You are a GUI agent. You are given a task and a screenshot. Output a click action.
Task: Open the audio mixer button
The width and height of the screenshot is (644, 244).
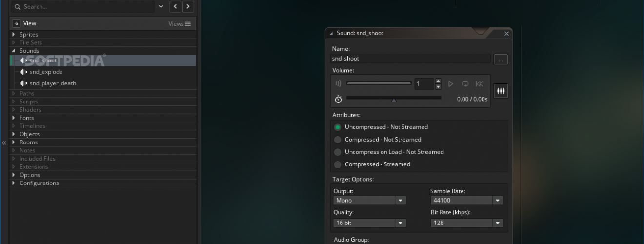pyautogui.click(x=501, y=91)
